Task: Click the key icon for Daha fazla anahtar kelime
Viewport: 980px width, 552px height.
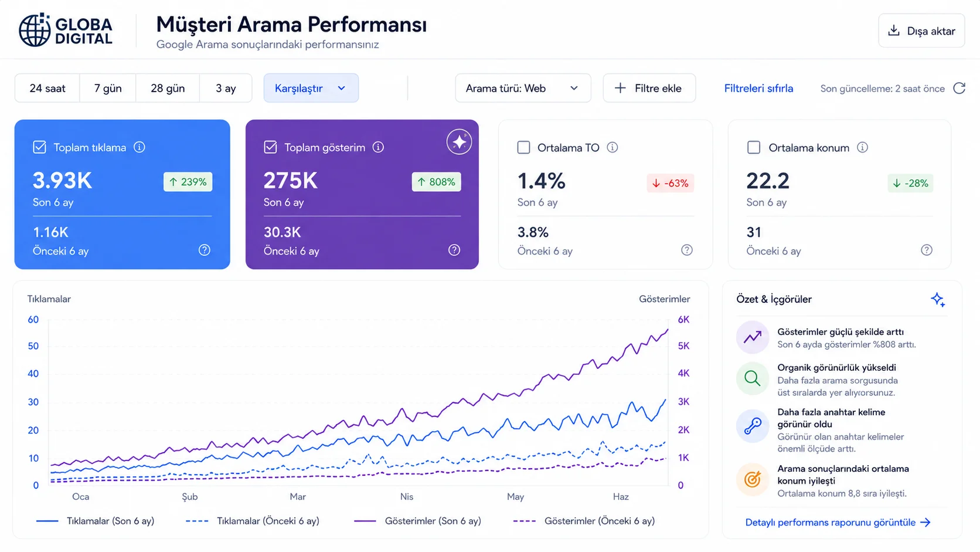Action: coord(753,426)
